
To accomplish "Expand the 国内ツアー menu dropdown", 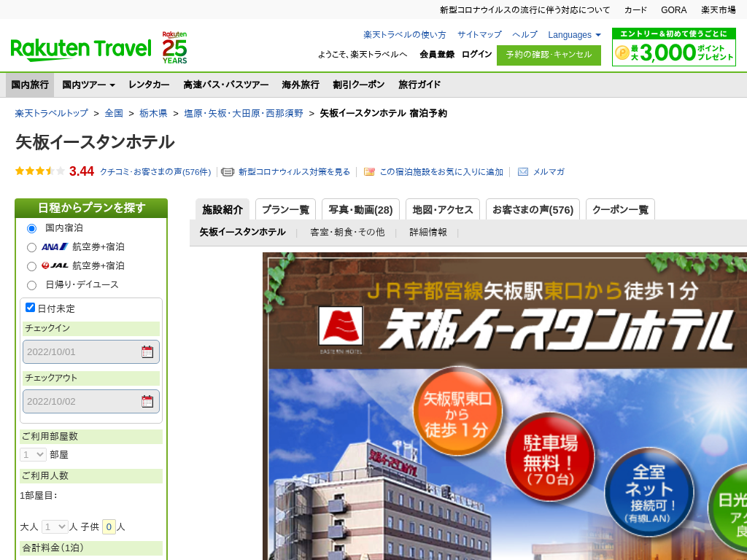I will (88, 85).
